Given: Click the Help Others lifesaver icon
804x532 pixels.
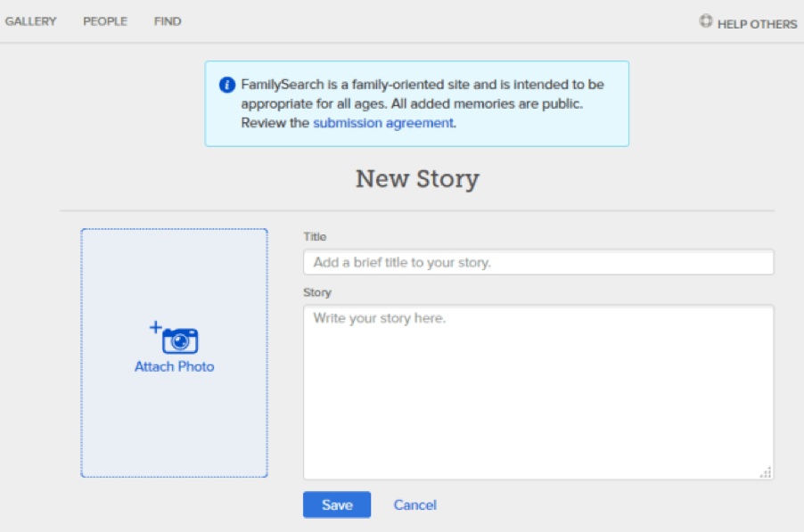Looking at the screenshot, I should click(x=706, y=21).
